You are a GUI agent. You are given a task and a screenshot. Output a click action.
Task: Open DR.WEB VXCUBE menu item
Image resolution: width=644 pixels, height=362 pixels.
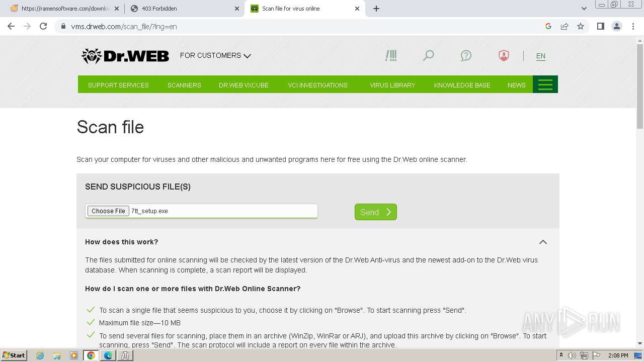point(244,85)
